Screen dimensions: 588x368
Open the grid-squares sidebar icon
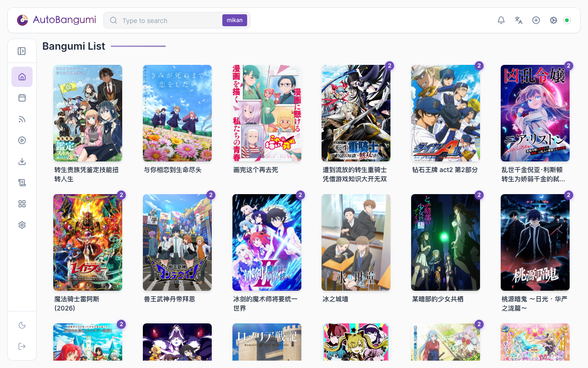pyautogui.click(x=22, y=204)
